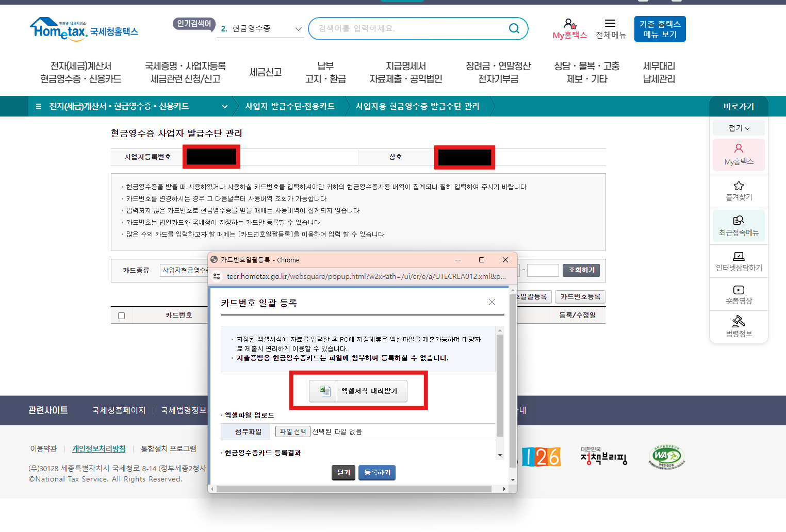The width and height of the screenshot is (786, 532).
Task: Click the search magnifier icon
Action: (x=514, y=28)
